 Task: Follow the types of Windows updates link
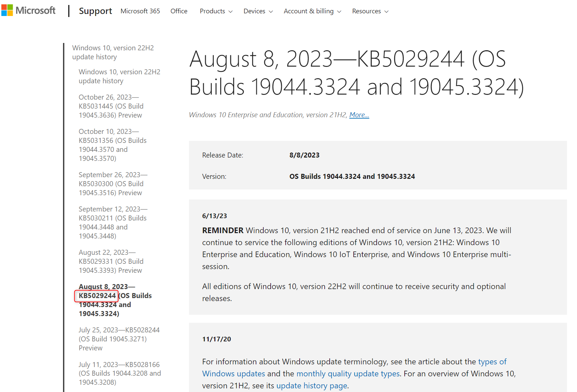[x=354, y=368]
